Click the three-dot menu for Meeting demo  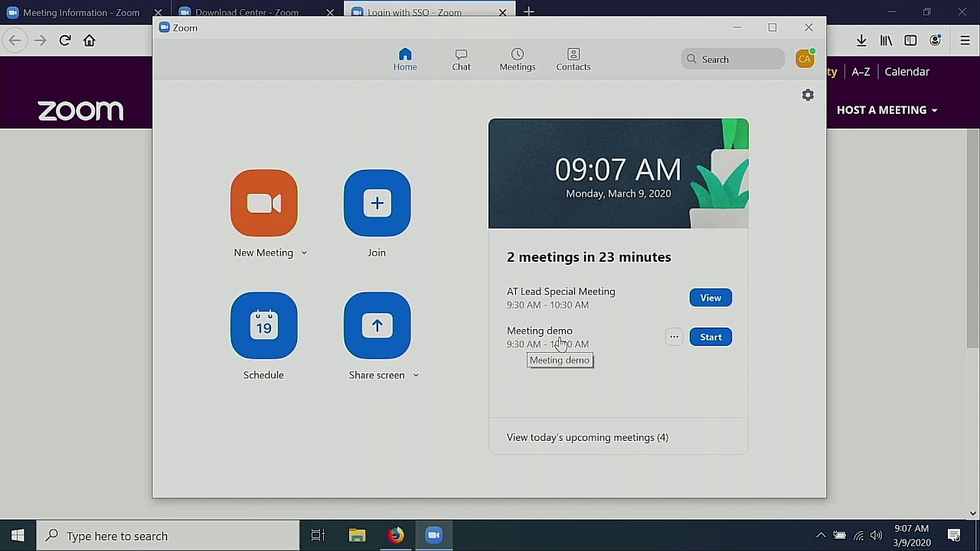pos(674,337)
